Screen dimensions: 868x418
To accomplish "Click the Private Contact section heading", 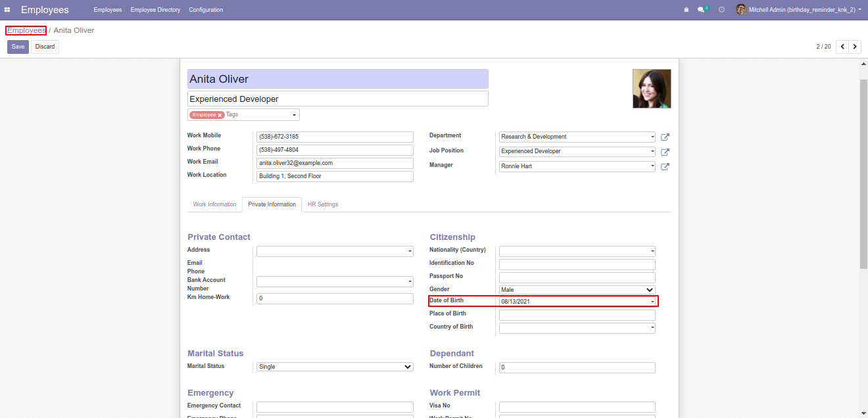I will tap(219, 237).
